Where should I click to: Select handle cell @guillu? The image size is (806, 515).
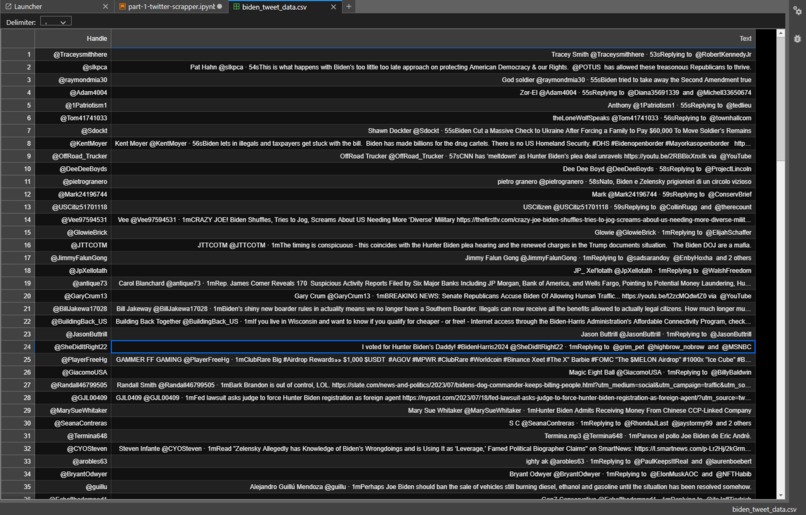click(x=73, y=487)
